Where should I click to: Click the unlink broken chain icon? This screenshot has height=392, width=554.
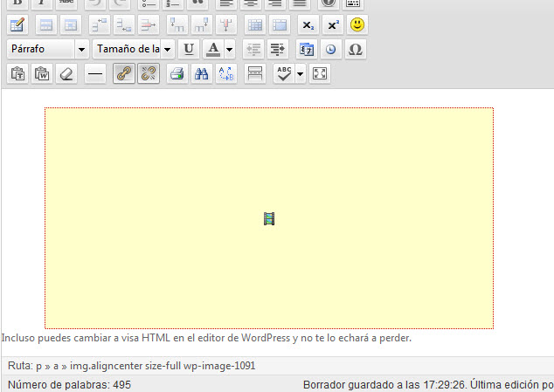click(x=149, y=74)
